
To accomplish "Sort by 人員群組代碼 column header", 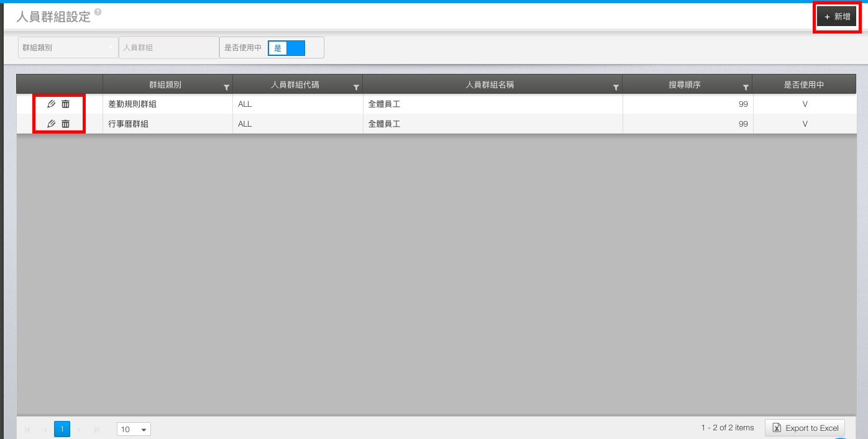I will pos(295,84).
